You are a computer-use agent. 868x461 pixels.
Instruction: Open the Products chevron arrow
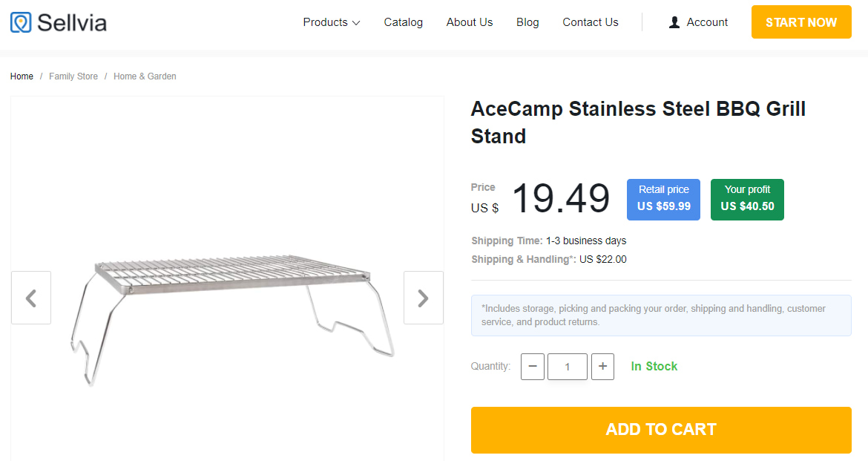click(x=357, y=23)
